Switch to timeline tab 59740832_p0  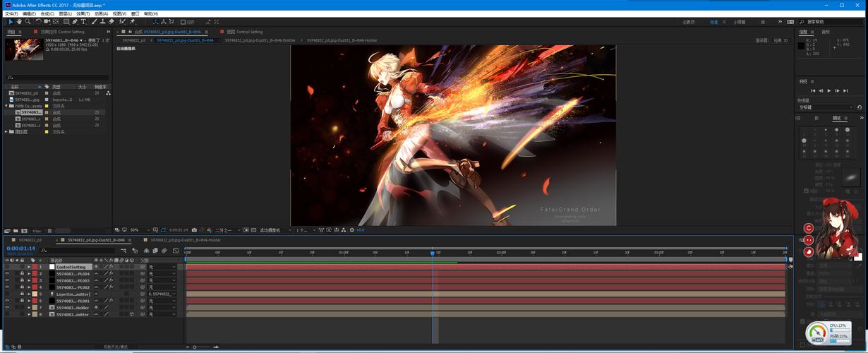pyautogui.click(x=30, y=240)
